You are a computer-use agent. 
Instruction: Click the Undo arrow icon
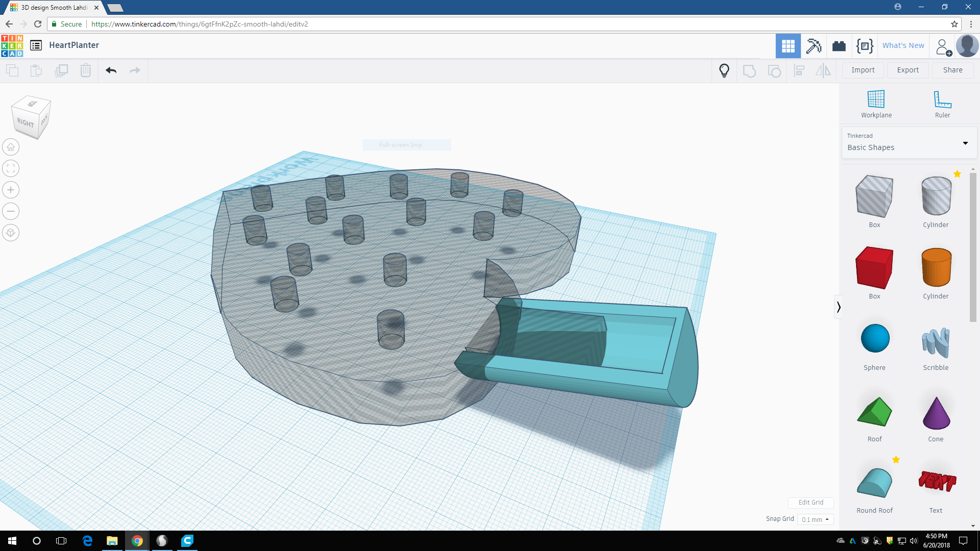pos(111,70)
